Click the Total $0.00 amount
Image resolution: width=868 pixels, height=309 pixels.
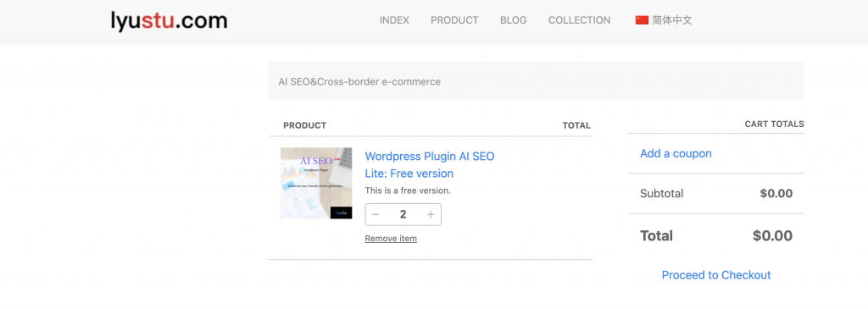pos(772,236)
